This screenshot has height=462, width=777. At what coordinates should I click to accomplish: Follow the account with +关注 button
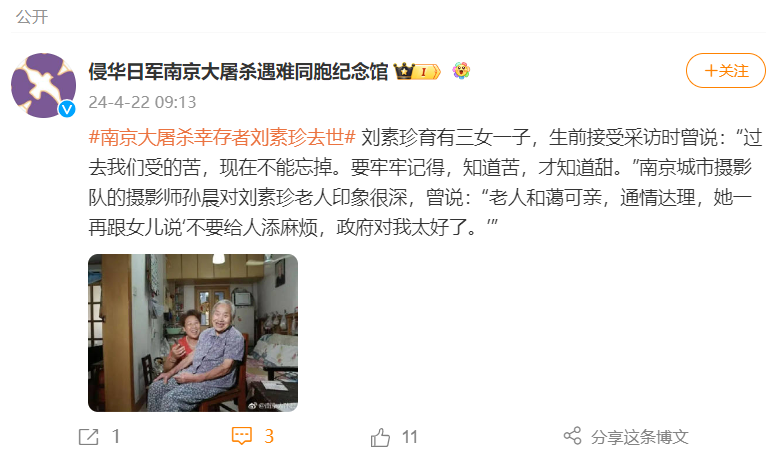tap(725, 71)
